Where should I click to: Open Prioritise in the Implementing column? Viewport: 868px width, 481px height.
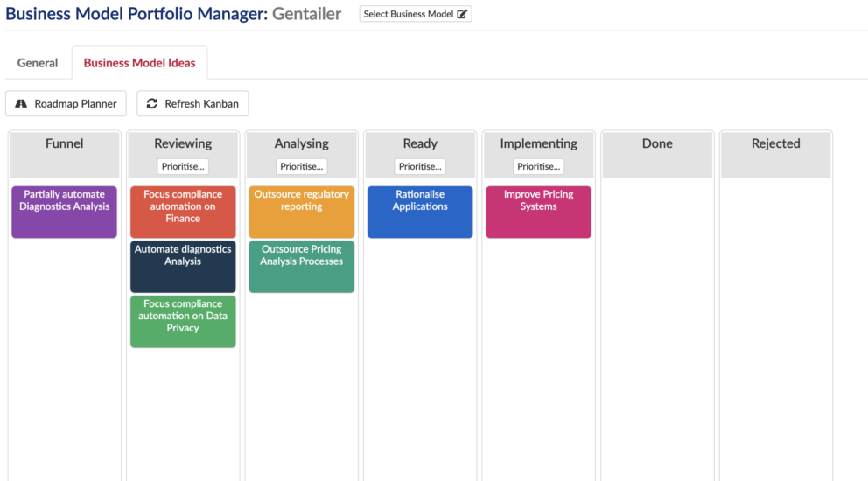[538, 166]
